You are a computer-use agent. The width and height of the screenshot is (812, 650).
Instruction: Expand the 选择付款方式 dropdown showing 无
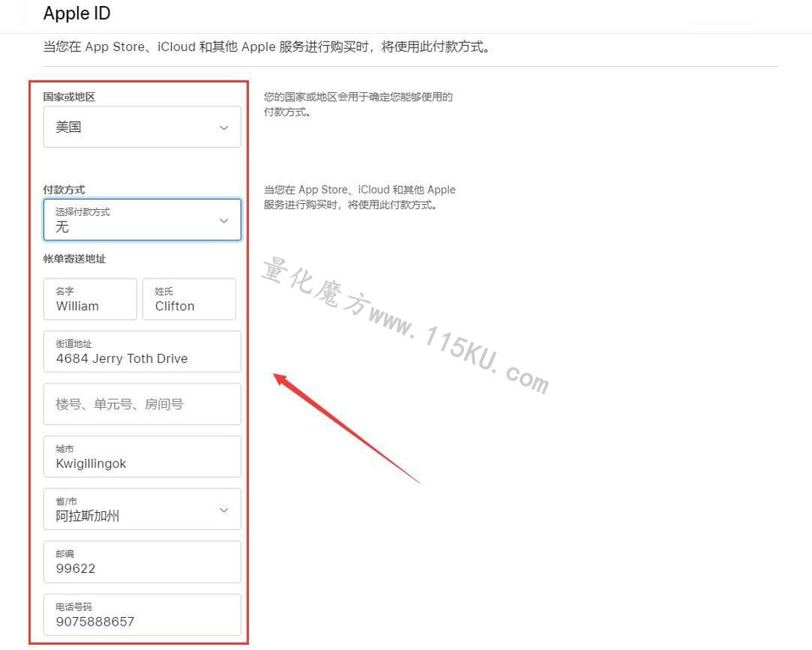pyautogui.click(x=142, y=220)
